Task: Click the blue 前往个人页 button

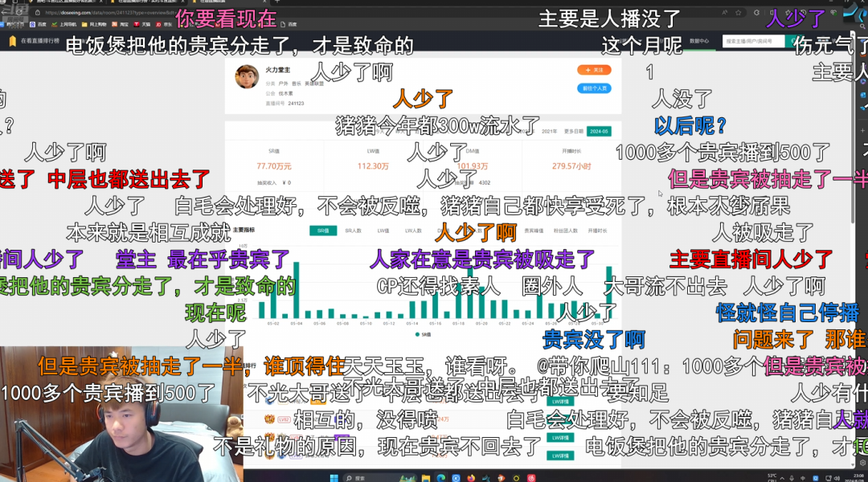Action: tap(594, 88)
